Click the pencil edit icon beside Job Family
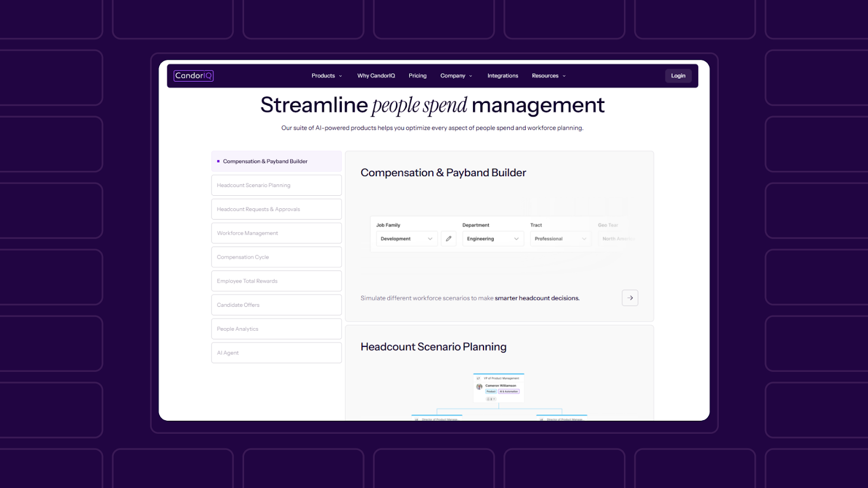The width and height of the screenshot is (868, 488). click(x=449, y=239)
